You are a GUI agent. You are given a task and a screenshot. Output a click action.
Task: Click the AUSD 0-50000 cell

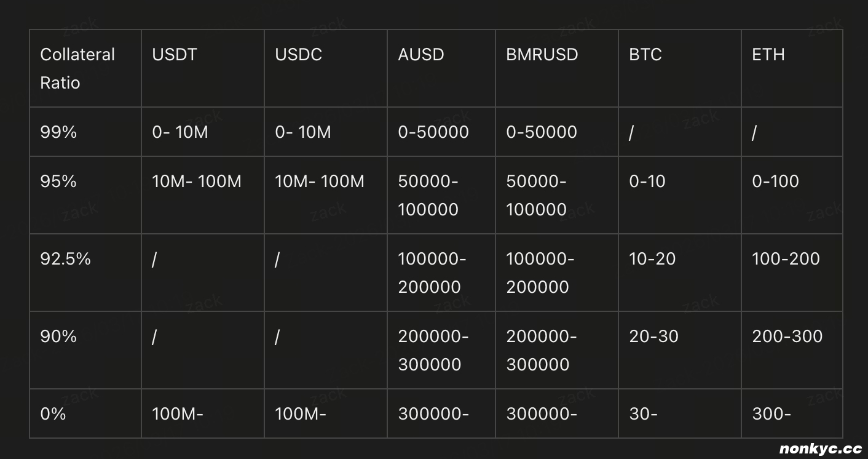click(x=433, y=132)
